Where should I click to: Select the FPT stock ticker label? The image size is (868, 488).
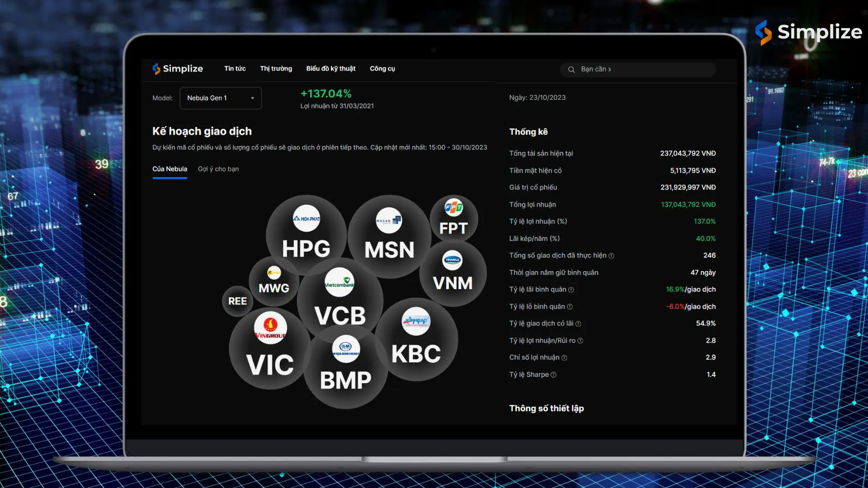(453, 228)
